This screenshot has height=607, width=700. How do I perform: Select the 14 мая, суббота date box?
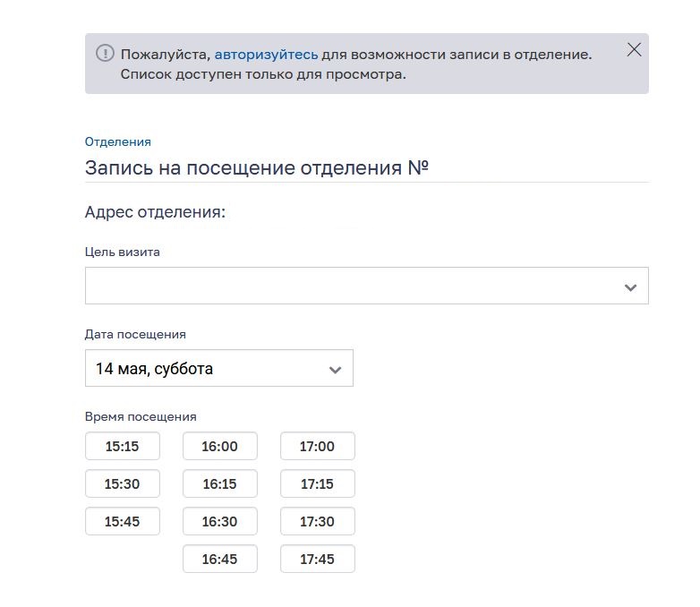click(219, 368)
